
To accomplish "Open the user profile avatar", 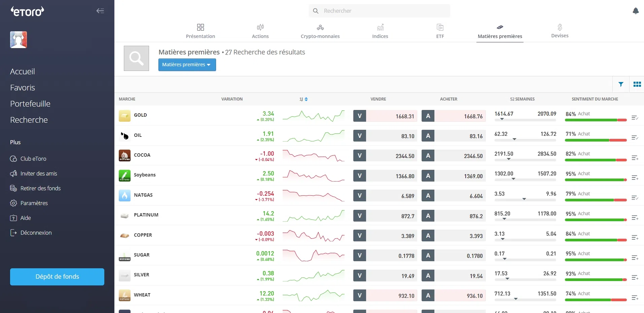I will point(19,40).
